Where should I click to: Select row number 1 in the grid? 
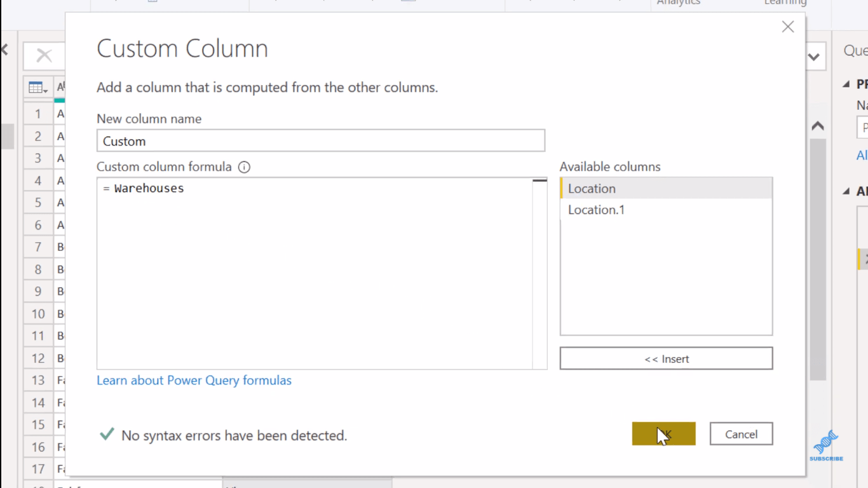pos(38,114)
